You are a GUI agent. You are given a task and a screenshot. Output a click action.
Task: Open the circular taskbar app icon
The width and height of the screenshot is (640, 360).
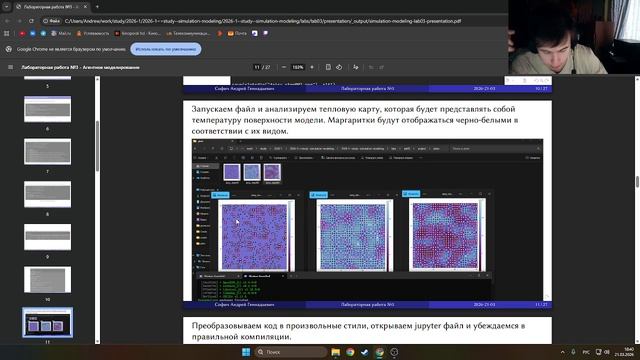(394, 352)
